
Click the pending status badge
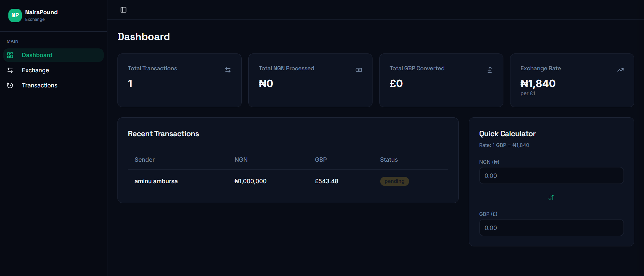pos(394,181)
